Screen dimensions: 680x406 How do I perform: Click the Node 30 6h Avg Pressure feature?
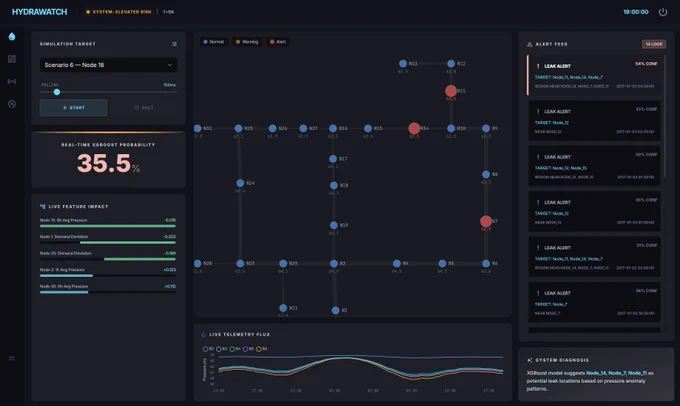click(108, 289)
